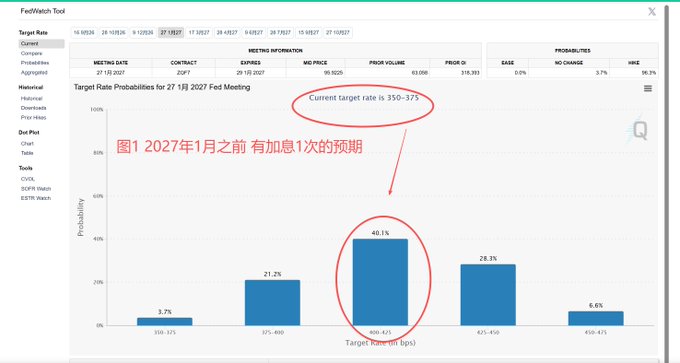Image resolution: width=680 pixels, height=363 pixels.
Task: Open Probabilities in the sidebar
Action: (35, 63)
